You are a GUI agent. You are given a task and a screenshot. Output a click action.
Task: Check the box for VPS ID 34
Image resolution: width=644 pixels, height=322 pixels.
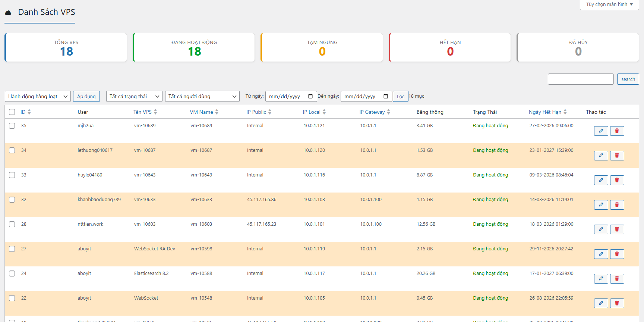point(12,150)
